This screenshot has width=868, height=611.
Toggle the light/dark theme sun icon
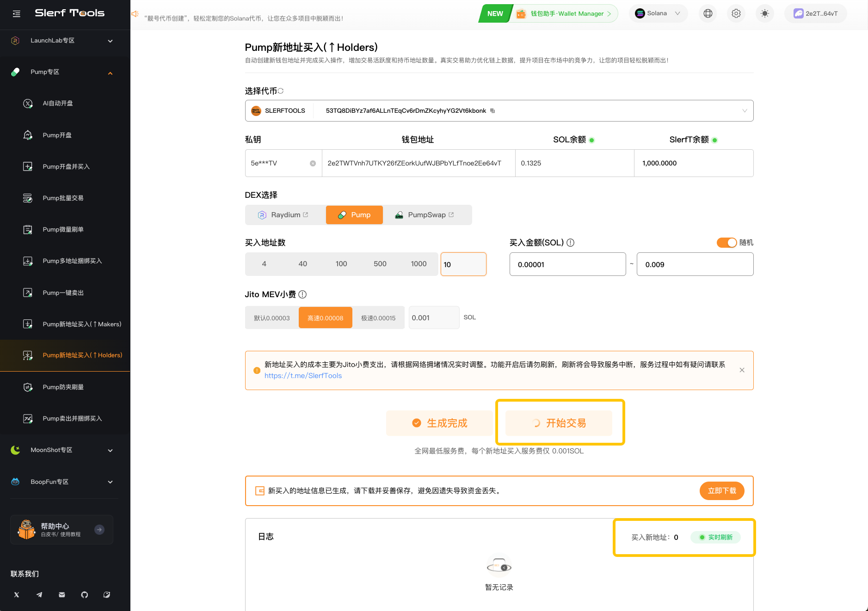pos(765,13)
